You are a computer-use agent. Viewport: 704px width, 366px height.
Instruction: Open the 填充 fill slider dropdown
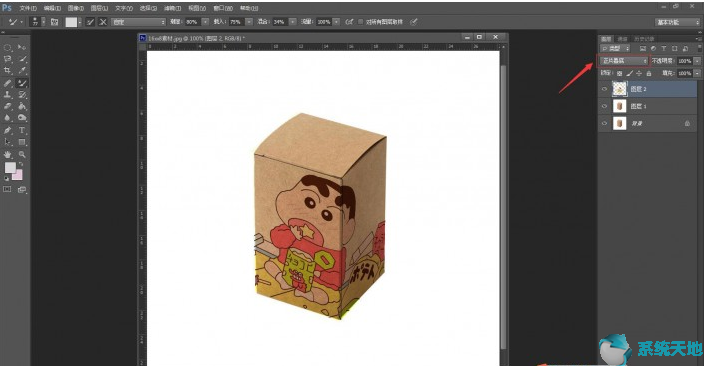click(x=697, y=73)
